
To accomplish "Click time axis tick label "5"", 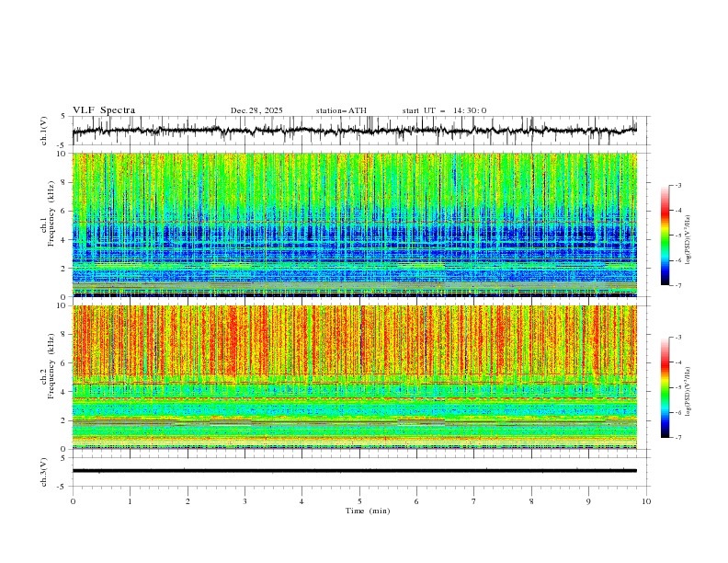I will click(x=359, y=501).
